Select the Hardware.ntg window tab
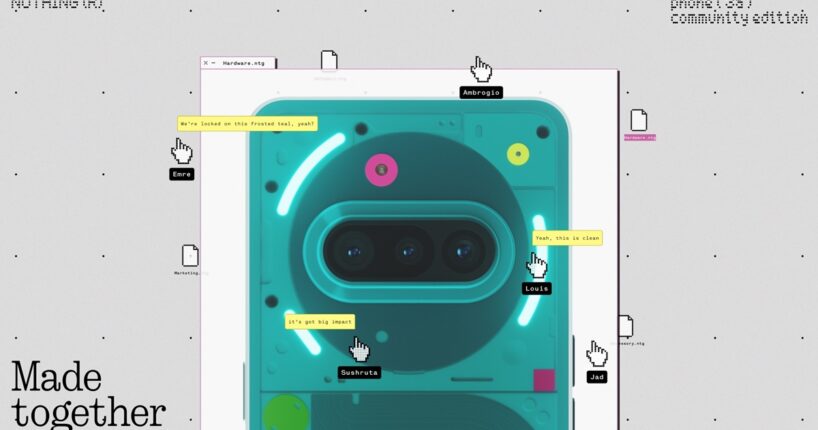 [x=241, y=62]
